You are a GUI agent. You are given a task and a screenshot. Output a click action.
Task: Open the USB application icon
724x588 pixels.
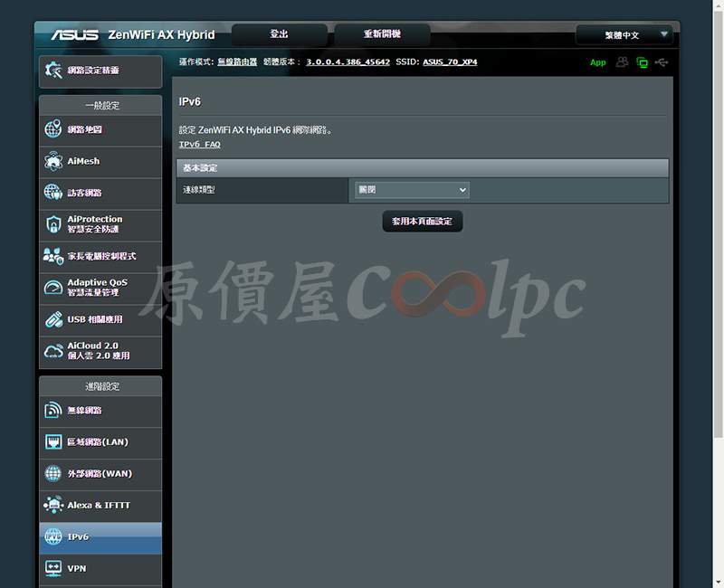pyautogui.click(x=53, y=319)
